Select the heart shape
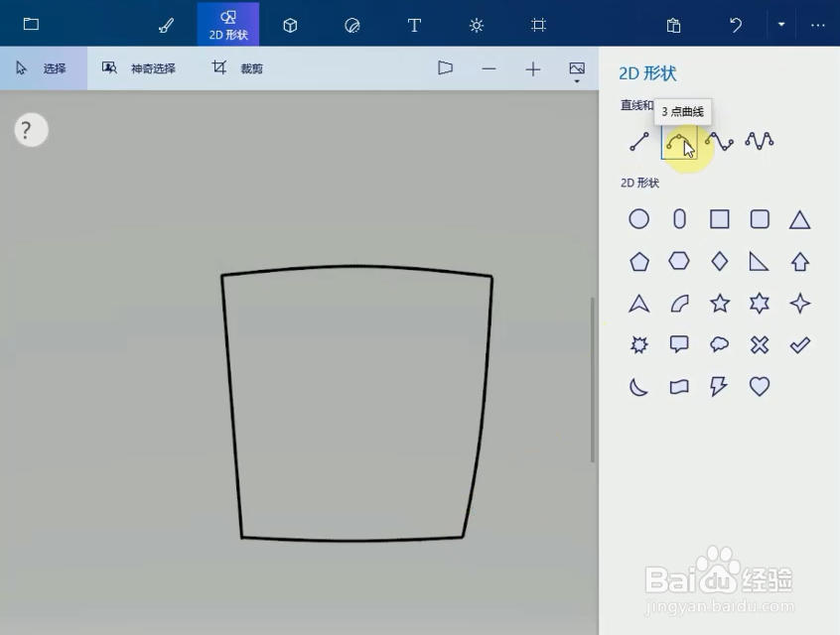 coord(759,386)
